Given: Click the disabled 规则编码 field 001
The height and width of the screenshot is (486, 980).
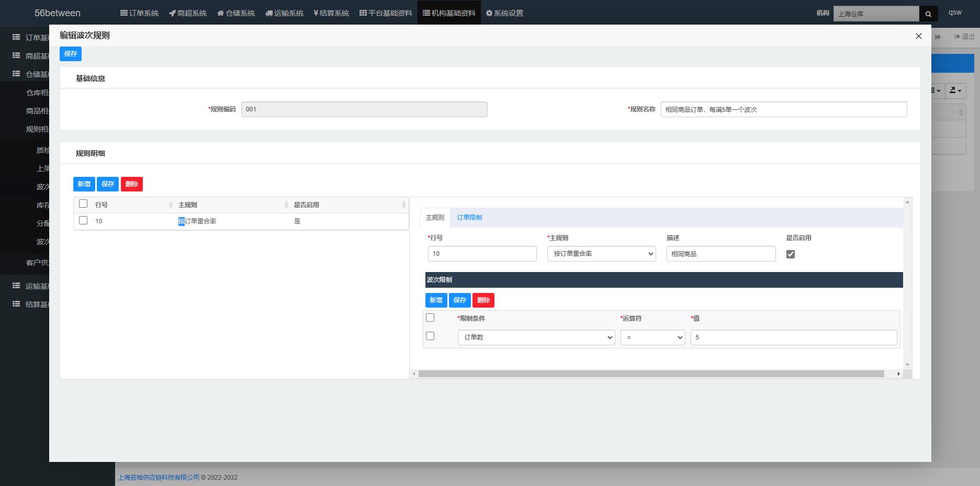Looking at the screenshot, I should (x=364, y=109).
